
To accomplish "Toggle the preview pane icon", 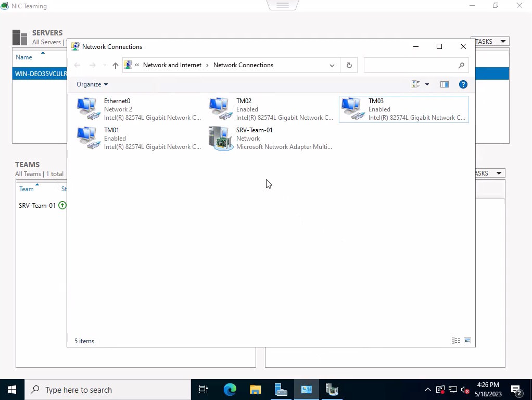I will click(x=445, y=84).
